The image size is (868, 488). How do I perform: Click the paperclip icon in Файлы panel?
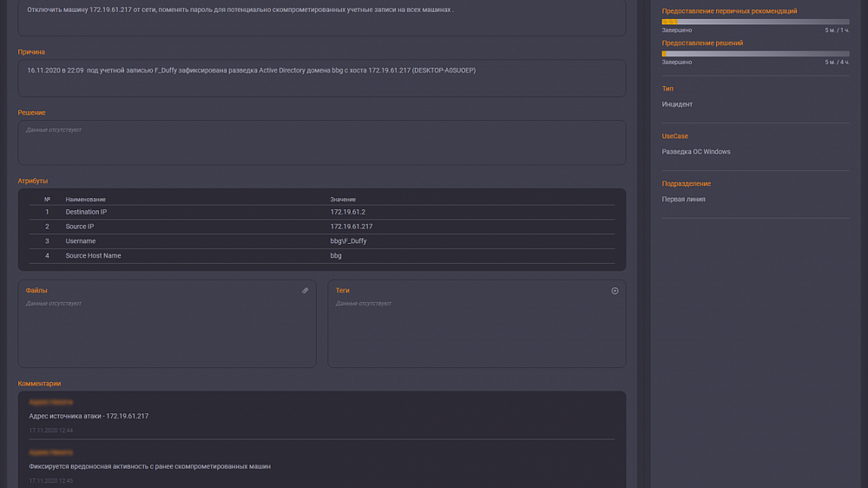pyautogui.click(x=305, y=291)
